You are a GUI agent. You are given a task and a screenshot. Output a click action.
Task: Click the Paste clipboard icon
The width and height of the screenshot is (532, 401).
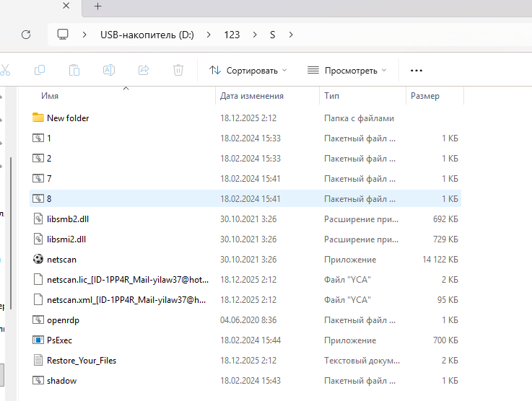coord(74,70)
